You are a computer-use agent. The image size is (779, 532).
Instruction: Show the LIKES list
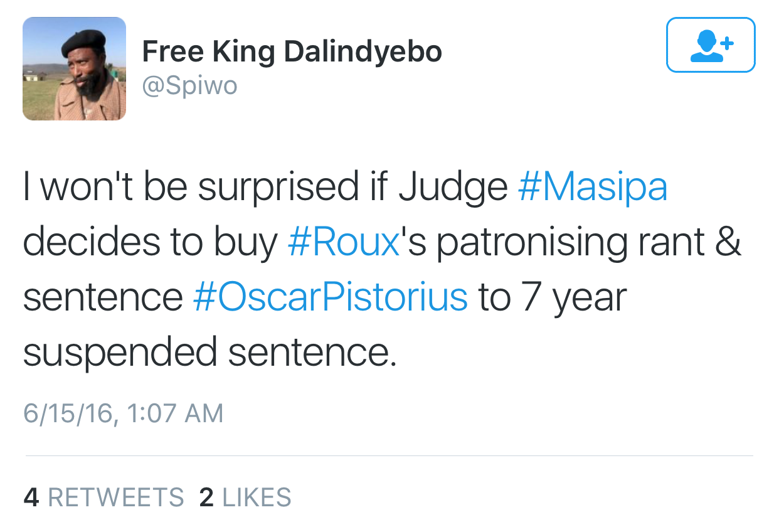pos(257,497)
